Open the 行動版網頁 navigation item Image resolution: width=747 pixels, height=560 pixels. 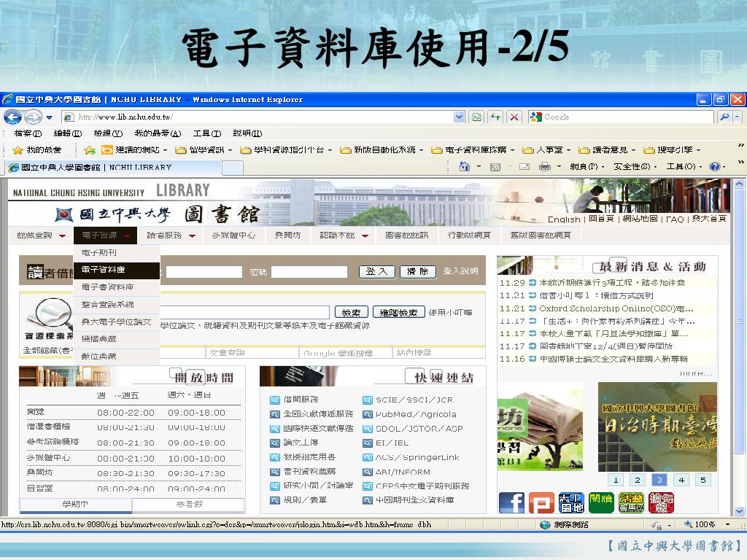469,236
